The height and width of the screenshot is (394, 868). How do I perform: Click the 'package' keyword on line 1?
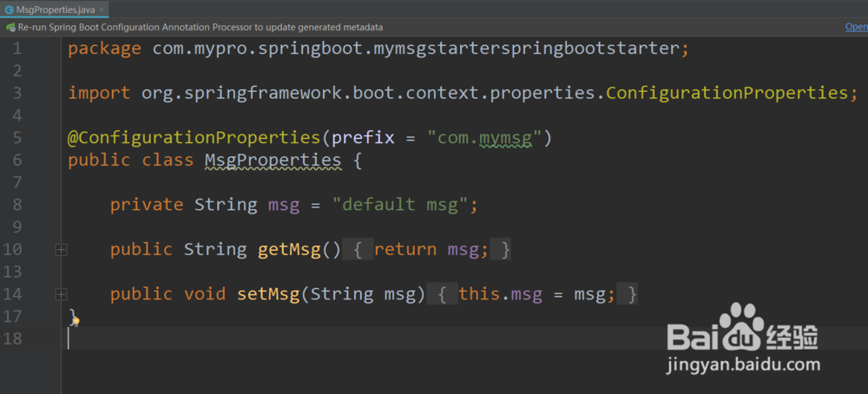pos(105,49)
